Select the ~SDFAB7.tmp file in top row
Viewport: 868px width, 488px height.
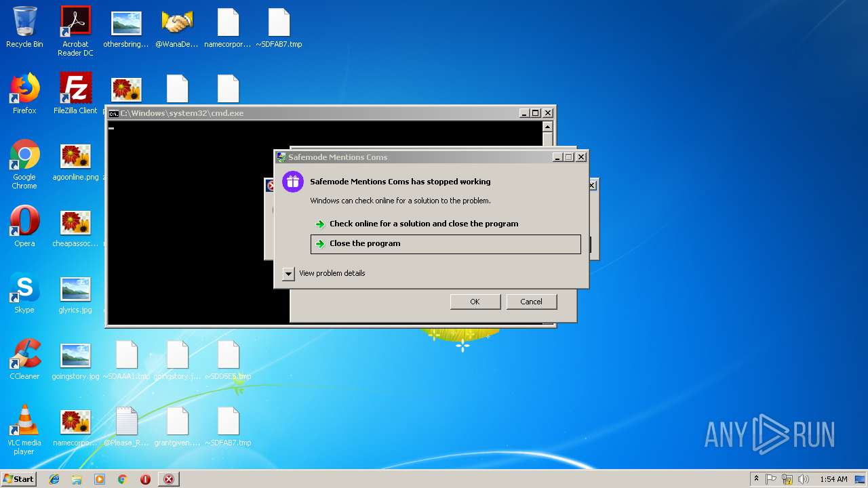(279, 28)
